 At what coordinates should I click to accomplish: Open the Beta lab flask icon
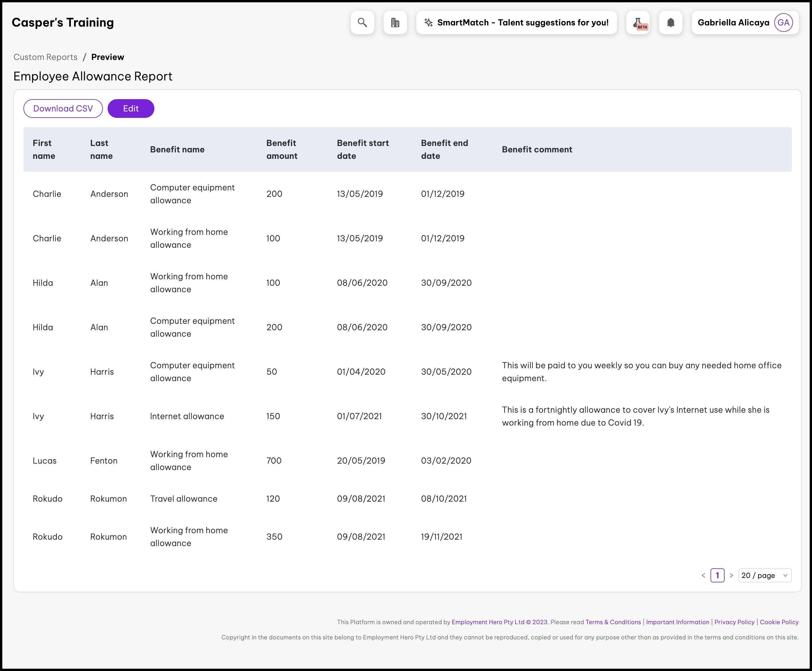[638, 23]
